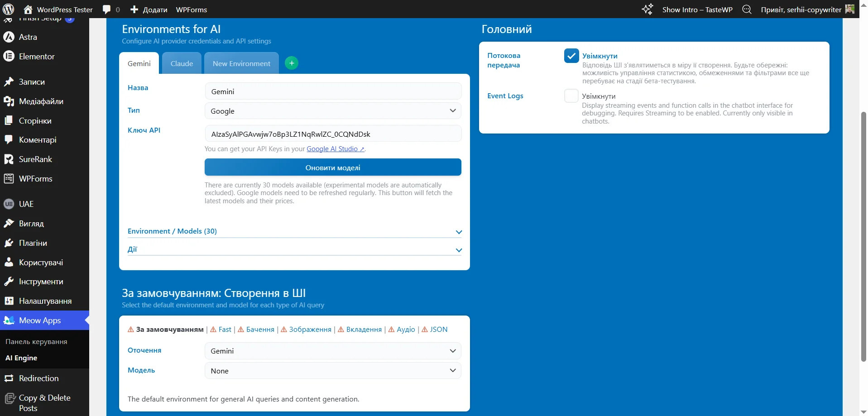Select the JSON default environment link
Image resolution: width=868 pixels, height=416 pixels.
pos(438,329)
